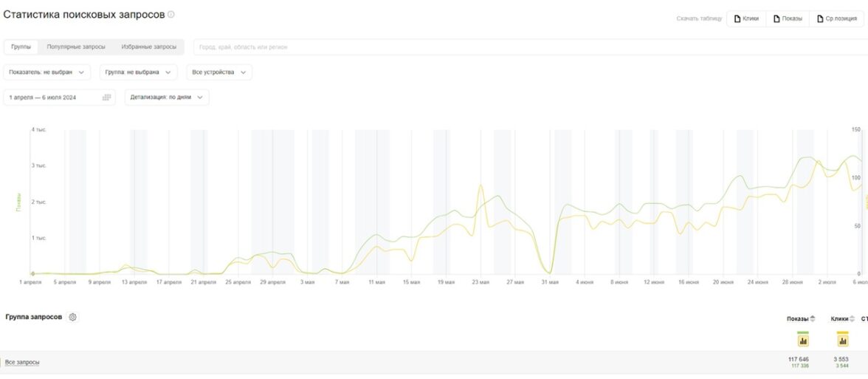Open the Все запросы link
The image size is (868, 379).
pyautogui.click(x=22, y=362)
